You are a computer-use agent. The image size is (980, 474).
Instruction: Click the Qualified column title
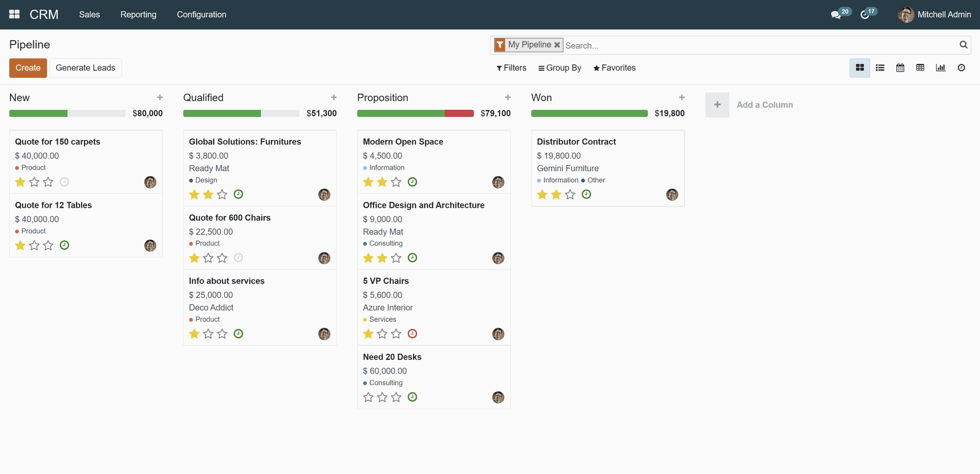pyautogui.click(x=203, y=98)
